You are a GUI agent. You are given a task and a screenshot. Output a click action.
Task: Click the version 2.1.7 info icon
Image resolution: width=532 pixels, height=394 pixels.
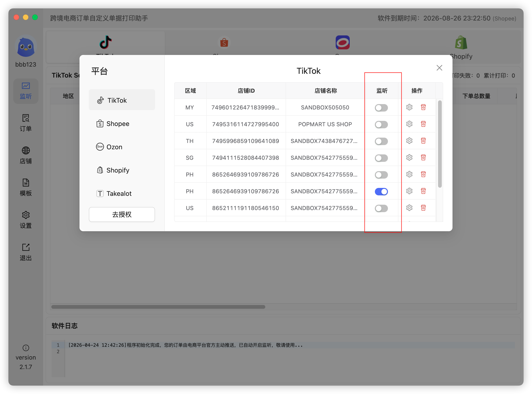(x=26, y=348)
